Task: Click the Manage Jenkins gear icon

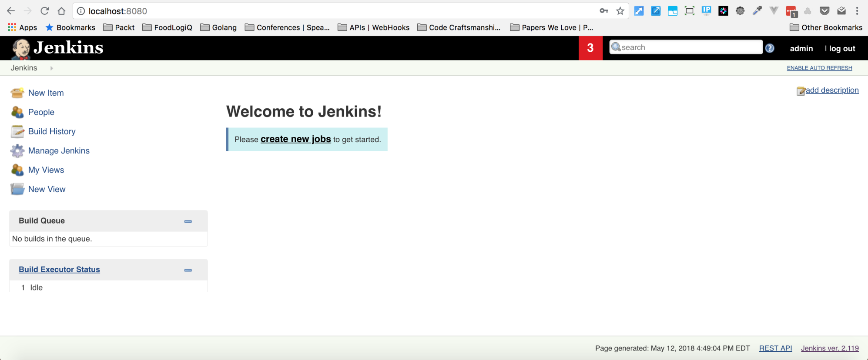Action: (17, 151)
